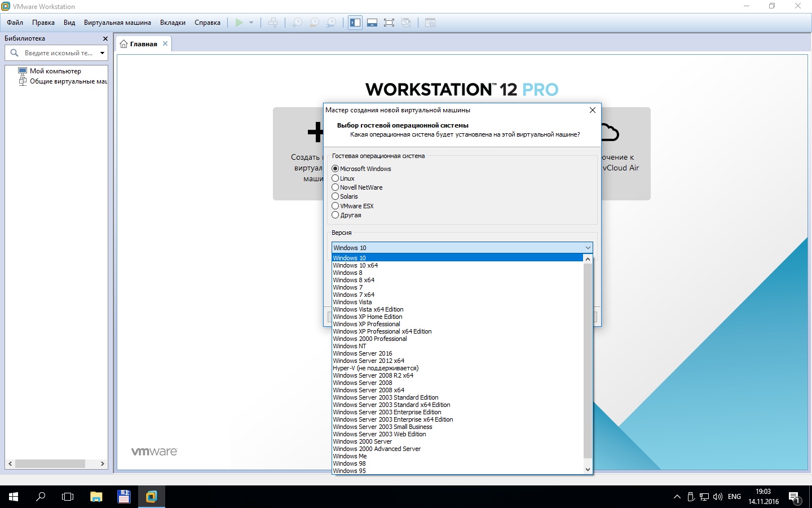Screen dimensions: 812x508
Task: Select VMware ESX as guest system
Action: pyautogui.click(x=336, y=206)
